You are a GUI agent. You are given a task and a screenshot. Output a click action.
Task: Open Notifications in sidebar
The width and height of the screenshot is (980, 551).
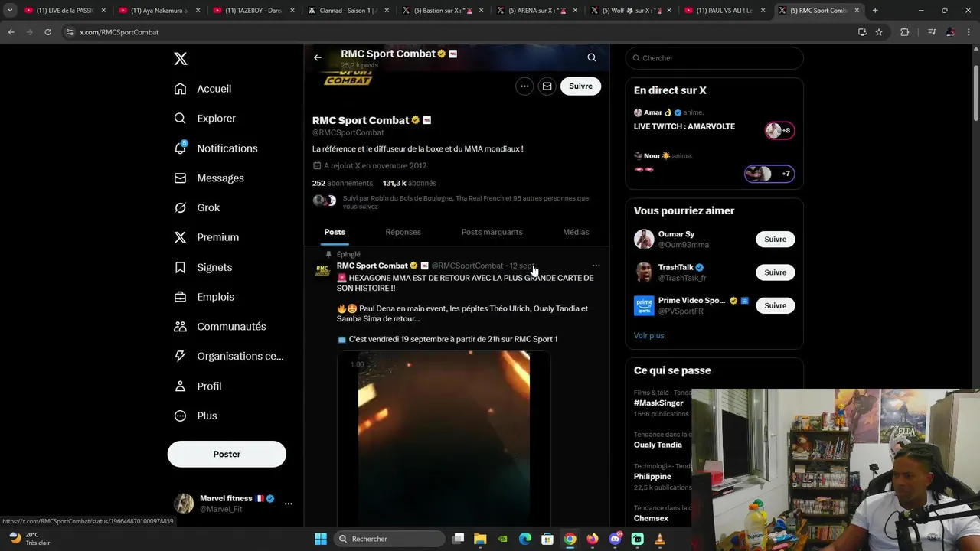[216, 148]
